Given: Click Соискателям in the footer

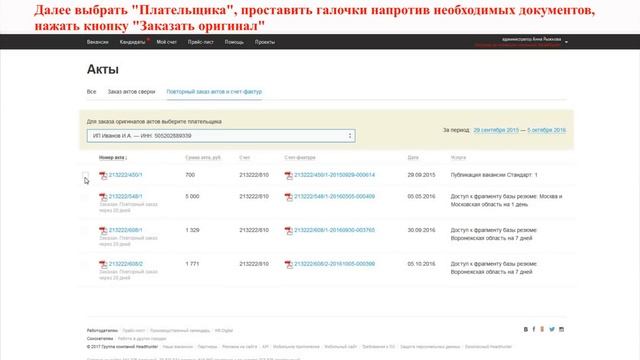Looking at the screenshot, I should 100,339.
